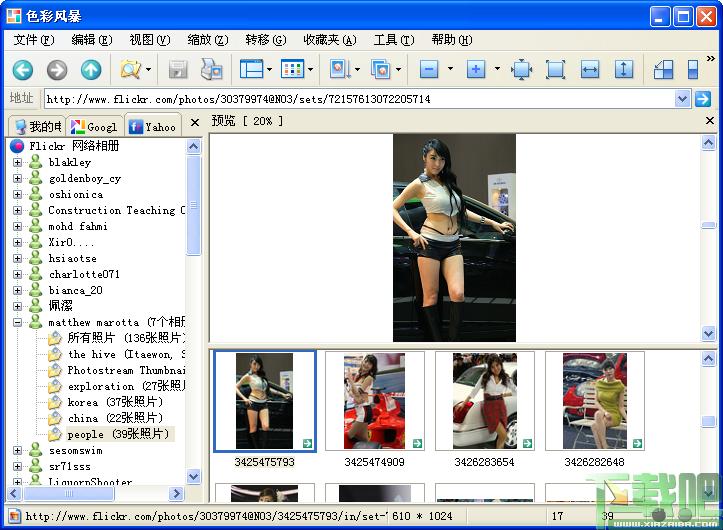Expand the blakley user node
The height and width of the screenshot is (530, 723).
click(18, 162)
